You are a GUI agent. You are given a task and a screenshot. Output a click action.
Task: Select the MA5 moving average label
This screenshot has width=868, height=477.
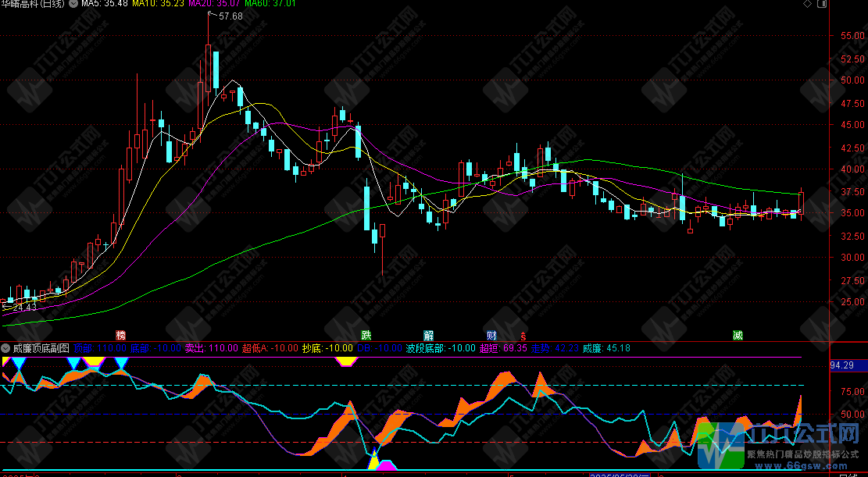point(105,5)
